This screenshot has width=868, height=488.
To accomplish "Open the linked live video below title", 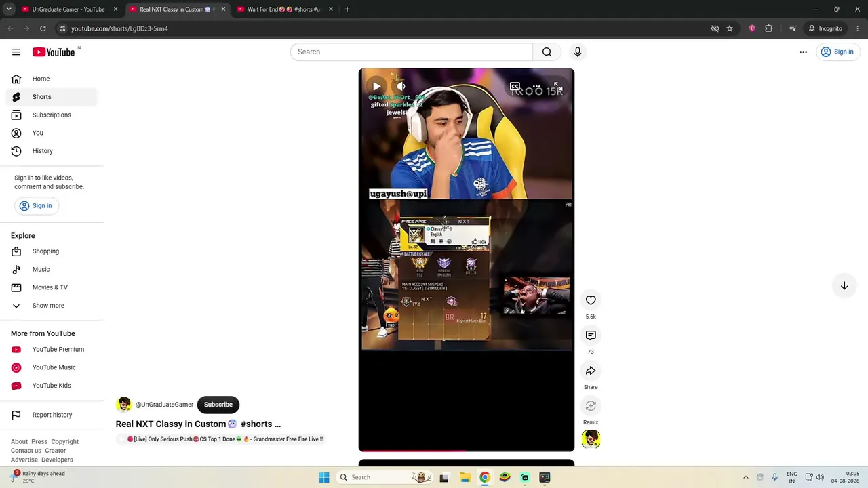I will click(221, 439).
